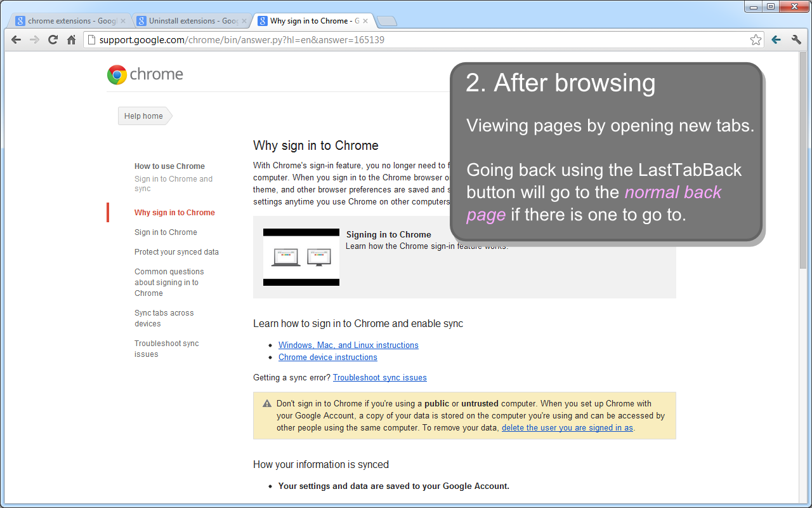Click the 'How to use Chrome' sidebar heading
This screenshot has height=508, width=812.
169,166
